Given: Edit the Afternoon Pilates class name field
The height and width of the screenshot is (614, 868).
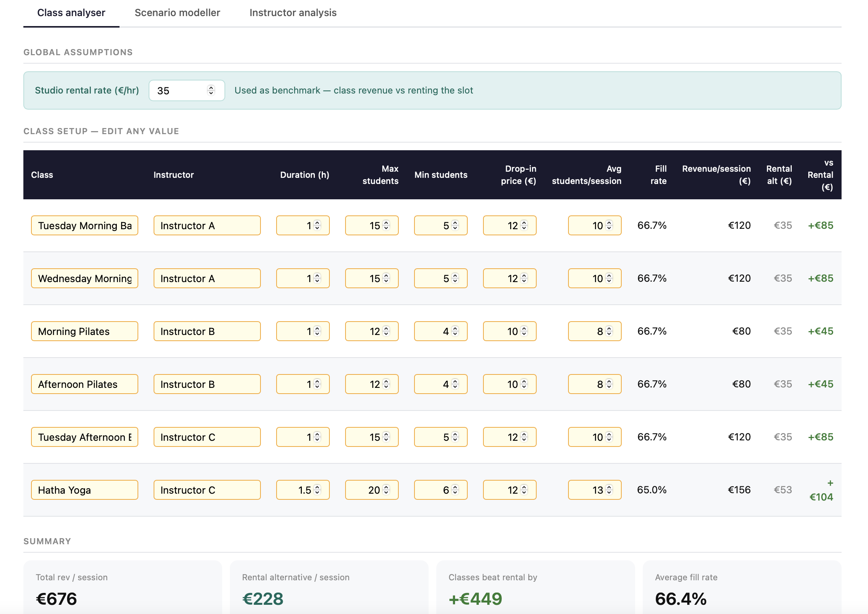Looking at the screenshot, I should tap(85, 384).
